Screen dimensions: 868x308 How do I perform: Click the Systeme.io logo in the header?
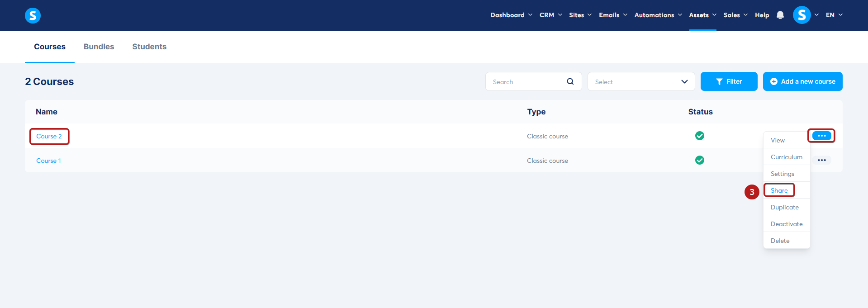33,15
